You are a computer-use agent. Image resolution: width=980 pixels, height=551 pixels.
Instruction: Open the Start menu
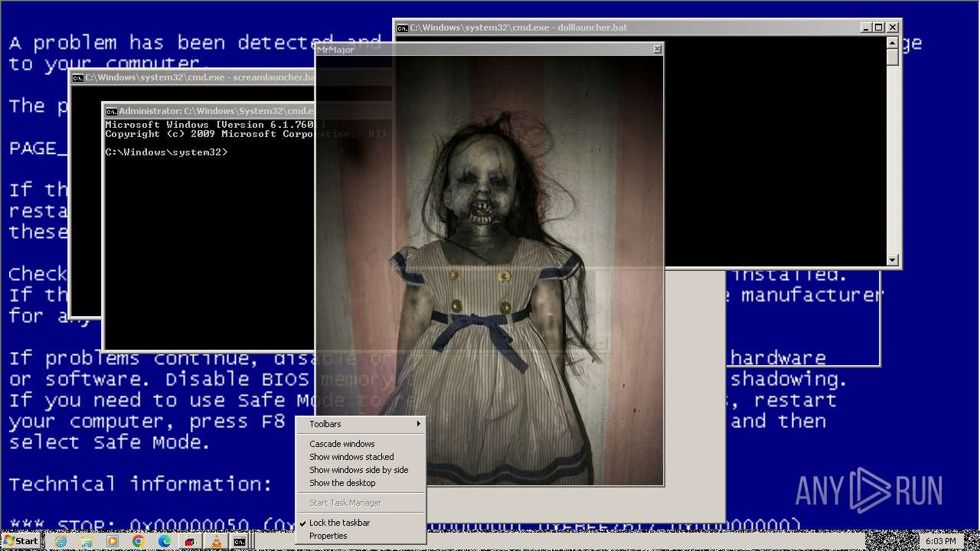click(21, 541)
